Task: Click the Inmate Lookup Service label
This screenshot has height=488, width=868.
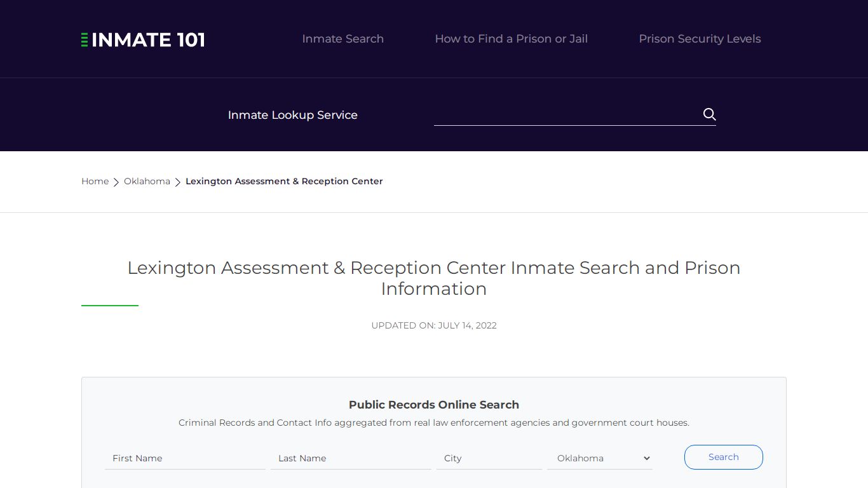Action: (x=293, y=115)
